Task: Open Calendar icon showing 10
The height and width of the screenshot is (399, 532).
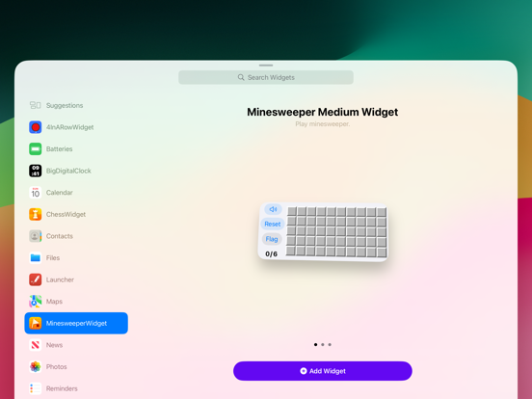Action: (36, 193)
